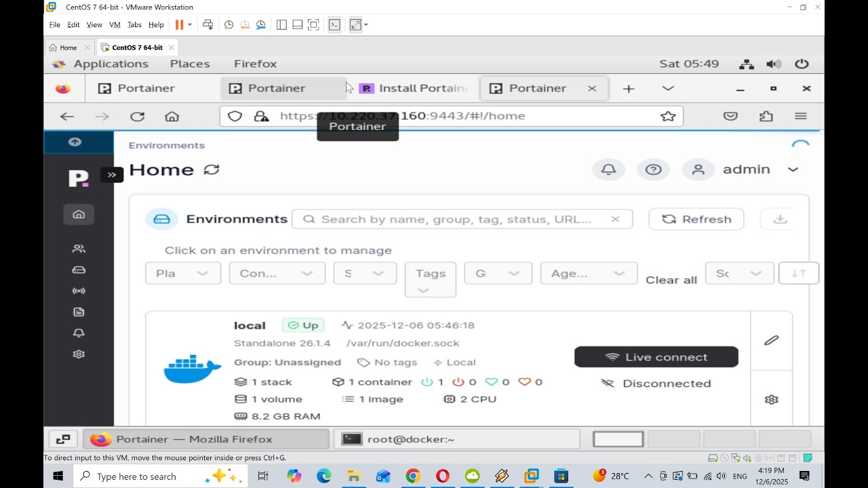Open GNOME volume speaker icon

tap(774, 64)
